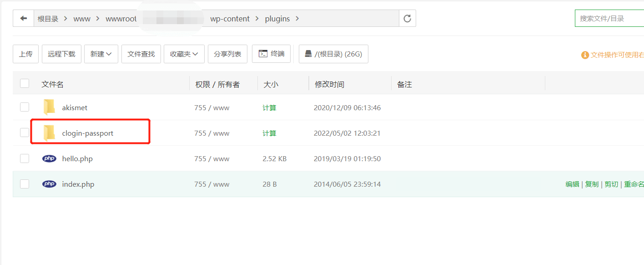
Task: Open the 分享列表 share list
Action: (227, 54)
